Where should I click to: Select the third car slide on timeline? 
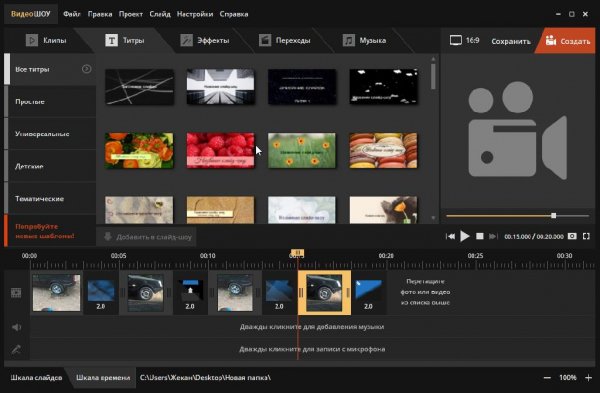point(235,293)
